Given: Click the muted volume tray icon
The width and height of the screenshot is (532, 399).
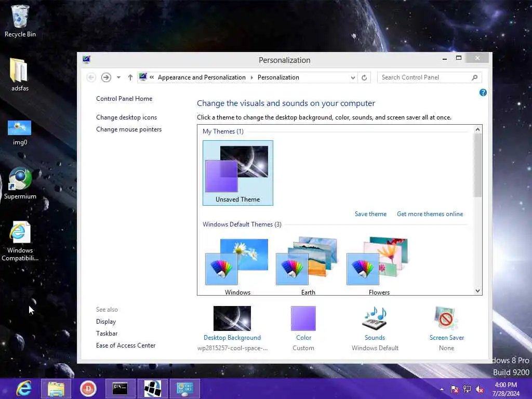Looking at the screenshot, I should [x=480, y=389].
